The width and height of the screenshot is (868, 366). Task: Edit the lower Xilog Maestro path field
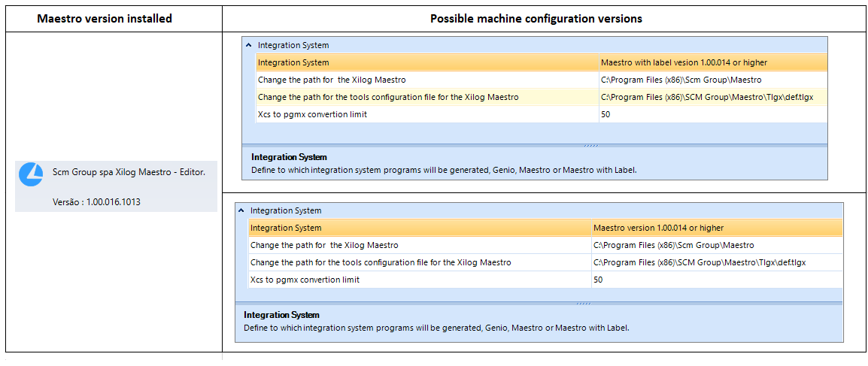point(717,245)
